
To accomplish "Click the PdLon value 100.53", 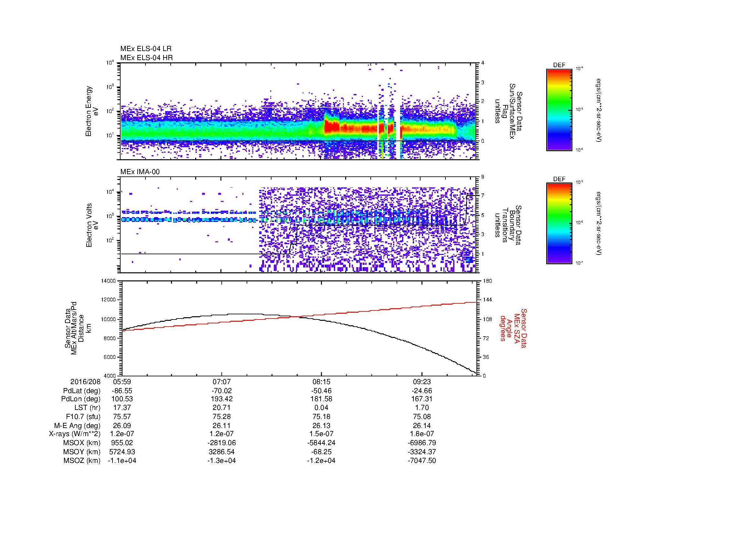I will pyautogui.click(x=122, y=399).
